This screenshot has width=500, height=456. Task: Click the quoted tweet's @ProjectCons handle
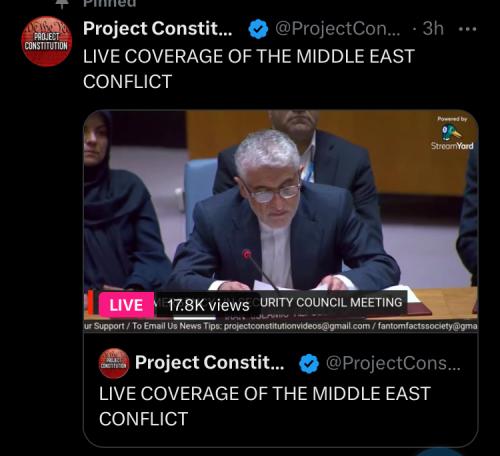pyautogui.click(x=393, y=363)
